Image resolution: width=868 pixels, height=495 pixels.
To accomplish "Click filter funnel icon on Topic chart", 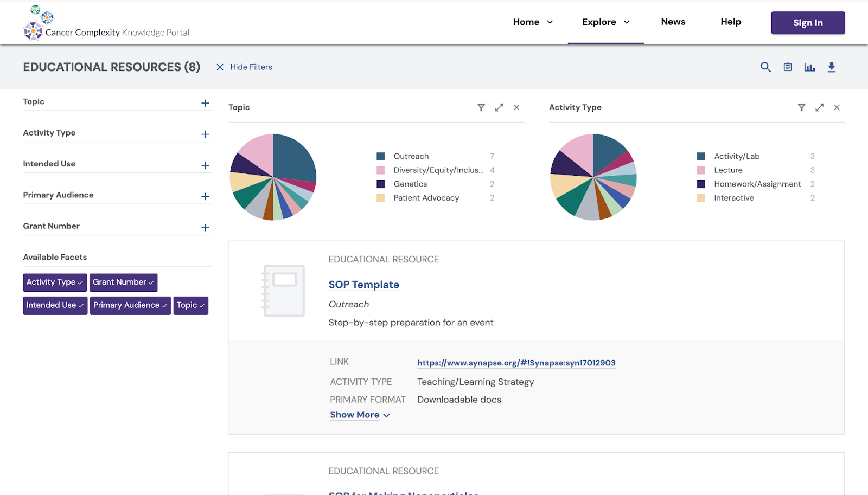I will [x=481, y=107].
